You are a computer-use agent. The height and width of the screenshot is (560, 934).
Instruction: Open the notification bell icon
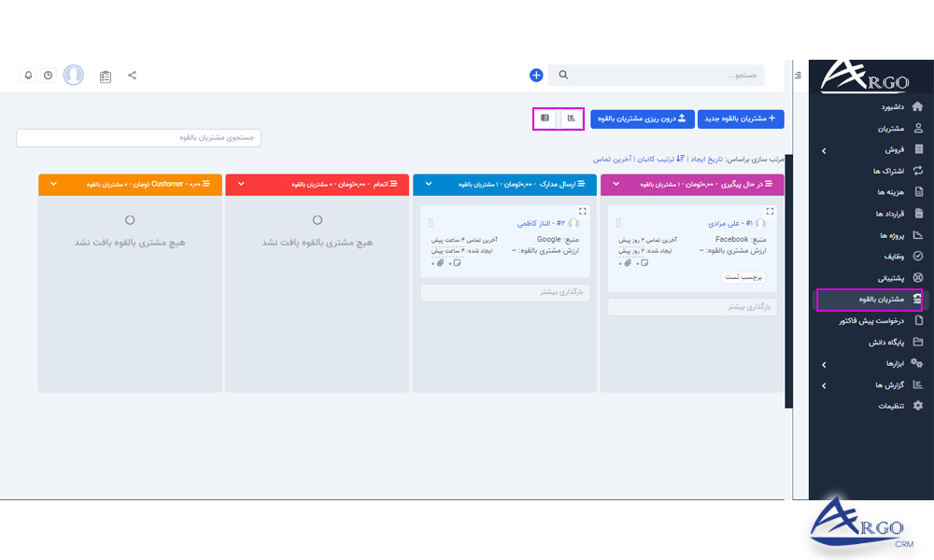pos(28,75)
